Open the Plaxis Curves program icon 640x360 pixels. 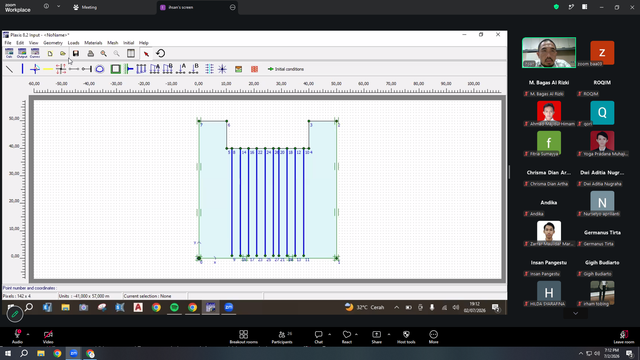(35, 53)
